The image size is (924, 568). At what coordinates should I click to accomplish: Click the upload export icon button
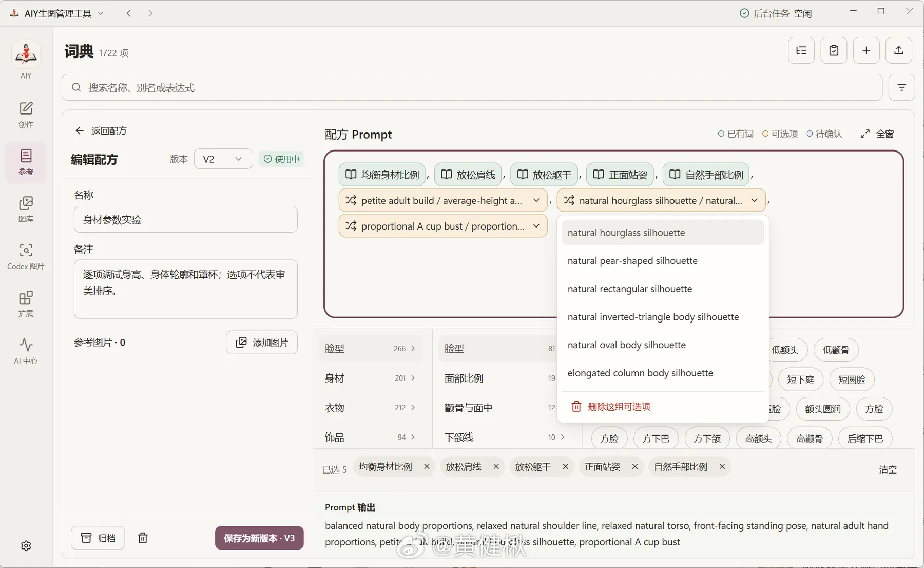tap(899, 50)
